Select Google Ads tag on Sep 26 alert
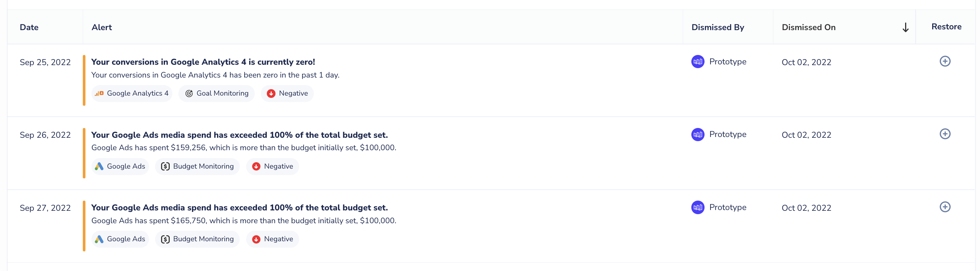The width and height of the screenshot is (980, 271). [x=120, y=166]
